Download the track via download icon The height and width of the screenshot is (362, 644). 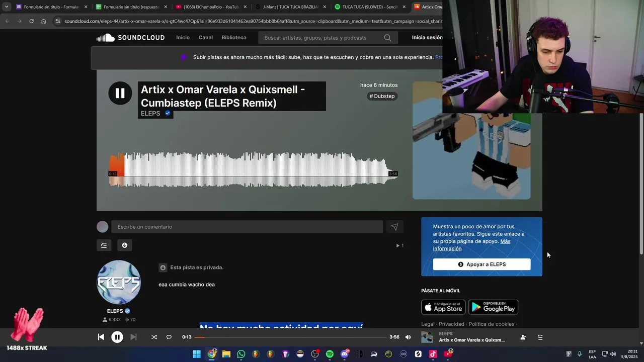pyautogui.click(x=125, y=245)
